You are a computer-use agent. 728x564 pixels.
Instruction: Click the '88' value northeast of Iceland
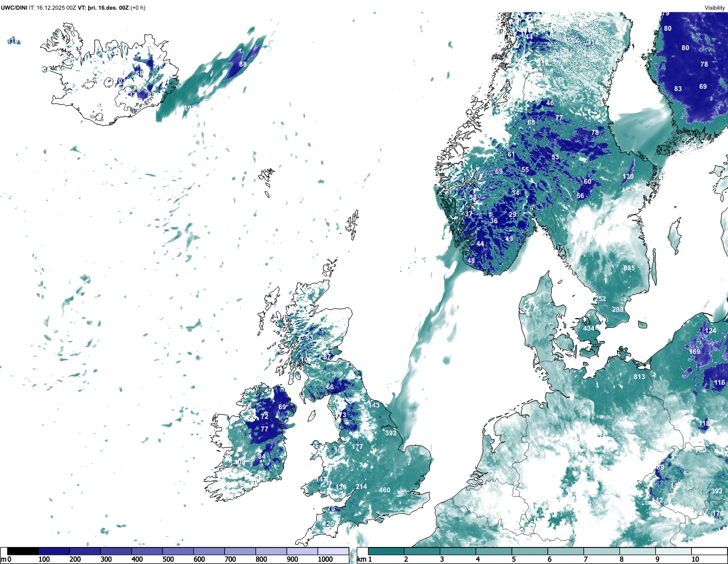point(243,64)
